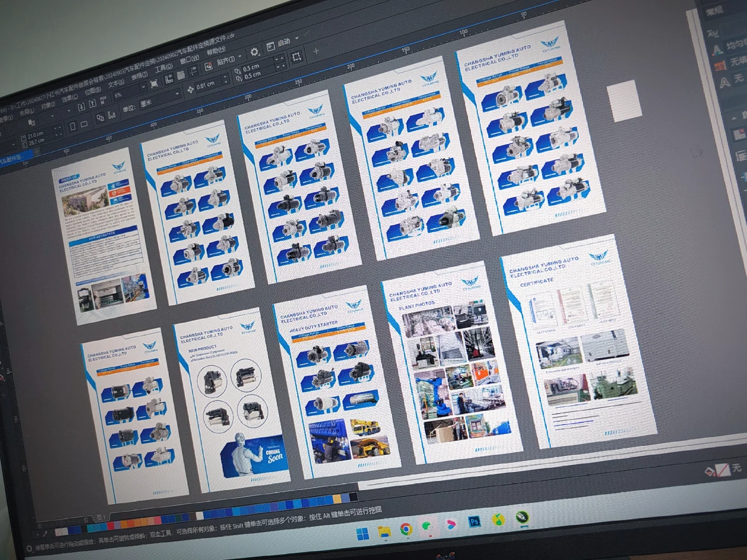Open the 均匀 fill type dropdown

[x=737, y=45]
